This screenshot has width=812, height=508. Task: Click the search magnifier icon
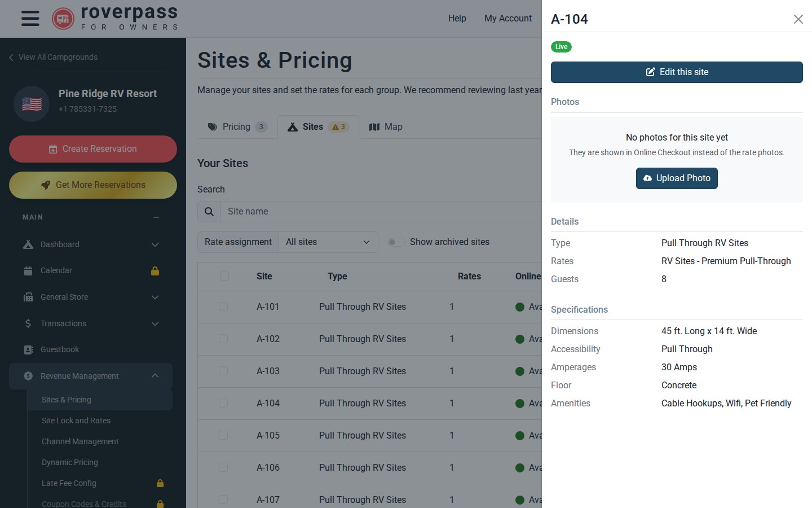pos(209,212)
